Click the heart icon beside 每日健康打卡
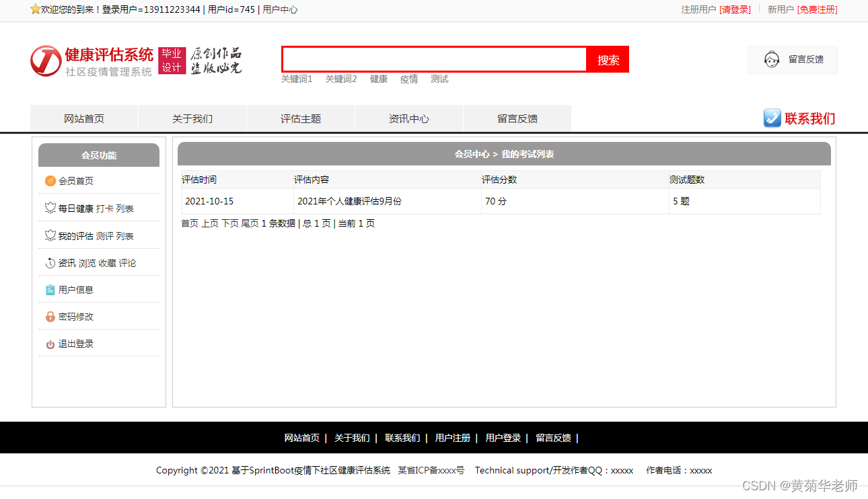The height and width of the screenshot is (499, 868). 50,208
